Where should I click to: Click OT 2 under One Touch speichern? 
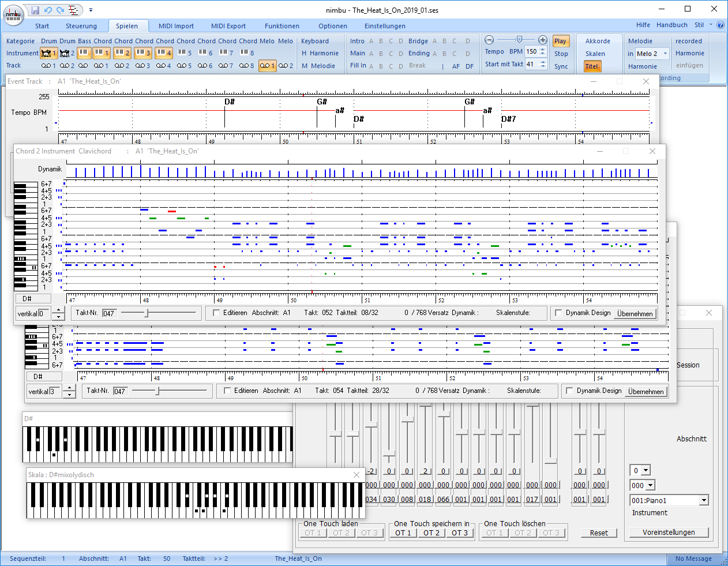(x=431, y=533)
